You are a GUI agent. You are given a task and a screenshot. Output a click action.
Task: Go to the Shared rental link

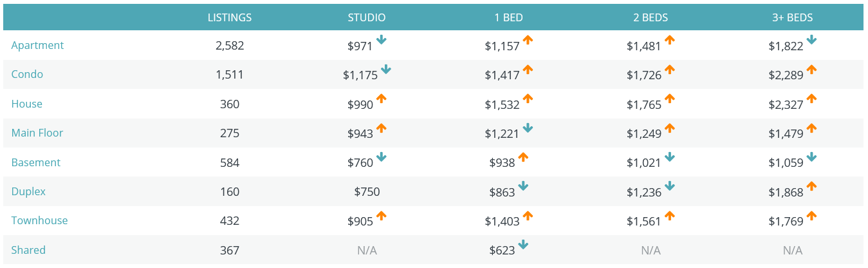point(28,250)
